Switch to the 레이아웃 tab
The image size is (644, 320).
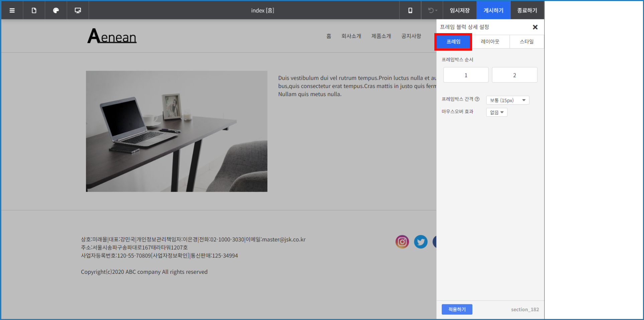[490, 42]
